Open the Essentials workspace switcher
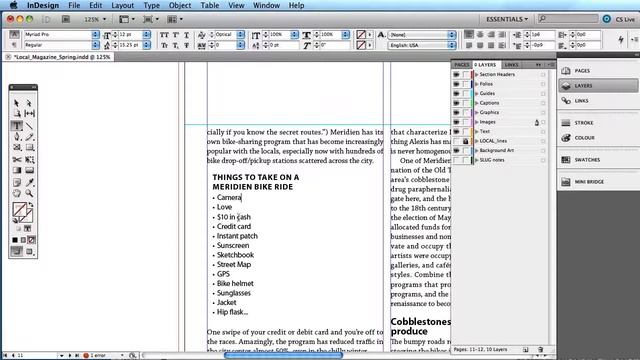Viewport: 640px width, 360px height. click(x=507, y=19)
